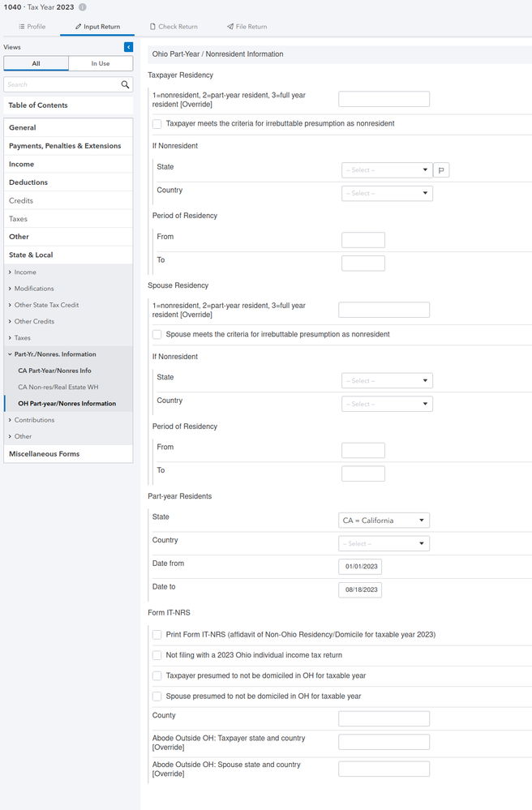Click spouse Period of Residency To field
The height and width of the screenshot is (810, 532).
(x=363, y=474)
